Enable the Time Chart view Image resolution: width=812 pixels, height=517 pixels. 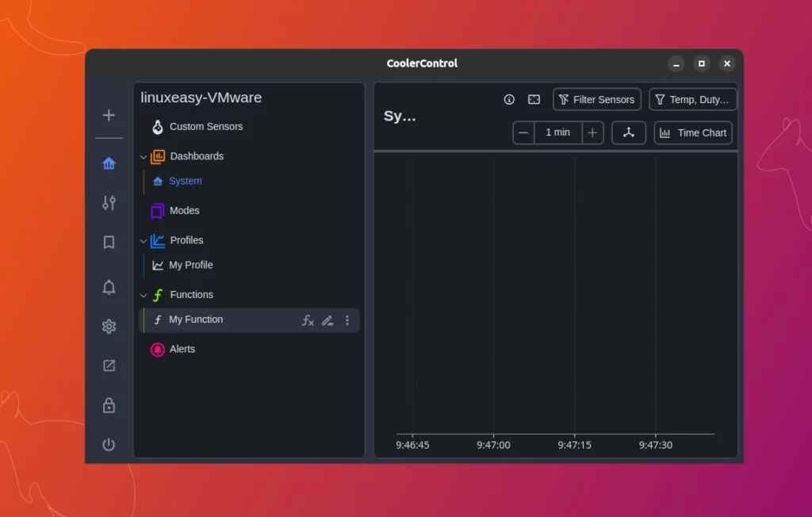[693, 132]
